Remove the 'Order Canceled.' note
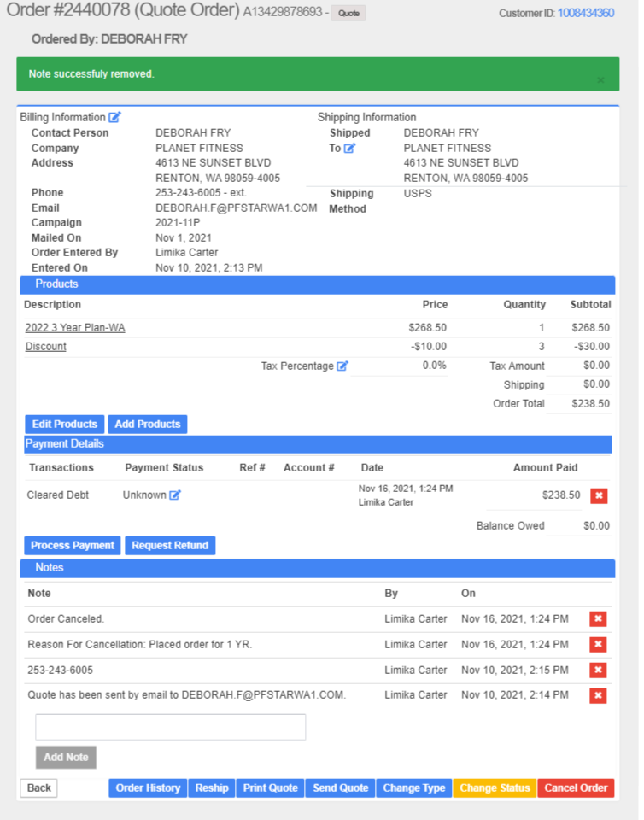The height and width of the screenshot is (820, 644). click(599, 619)
